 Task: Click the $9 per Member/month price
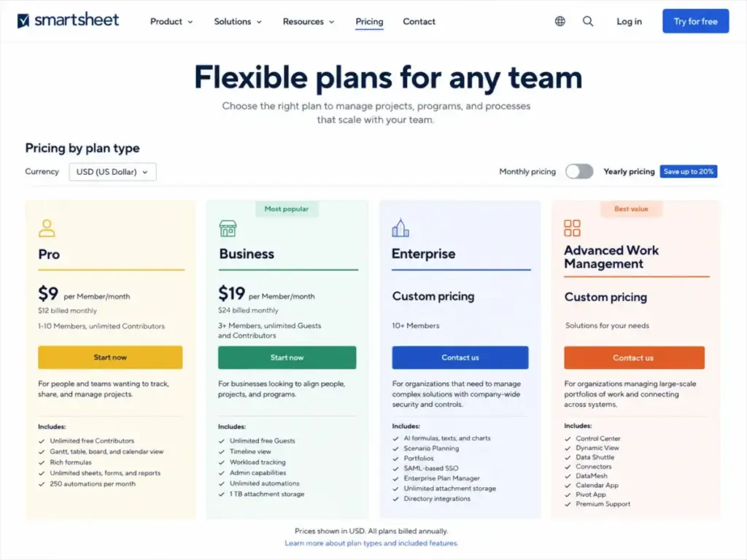tap(84, 294)
